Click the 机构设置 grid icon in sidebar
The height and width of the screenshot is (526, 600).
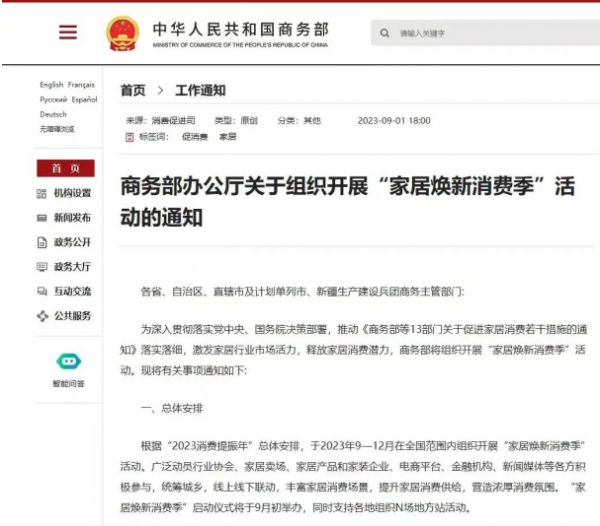(x=42, y=193)
